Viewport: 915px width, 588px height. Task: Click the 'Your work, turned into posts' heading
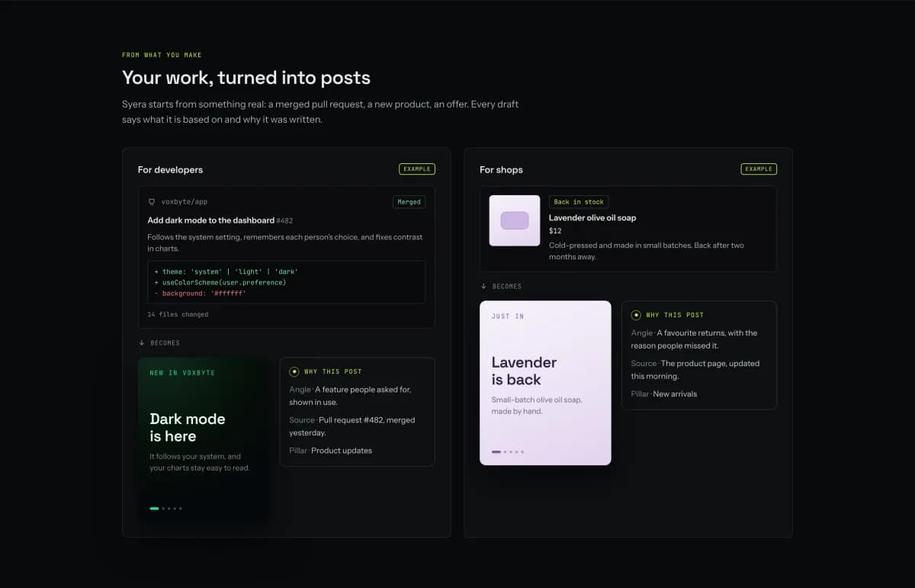coord(246,77)
